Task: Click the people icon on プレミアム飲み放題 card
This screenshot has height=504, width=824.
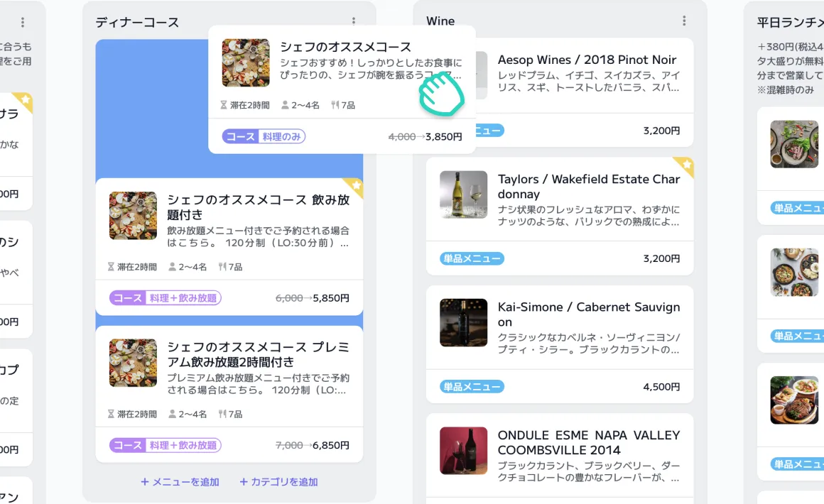Action: [x=173, y=414]
